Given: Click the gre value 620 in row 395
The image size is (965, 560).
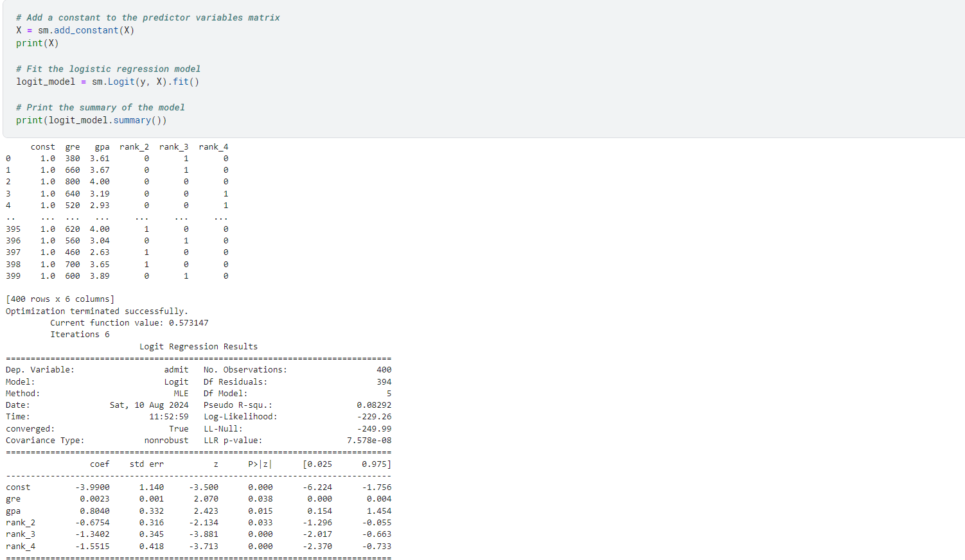Looking at the screenshot, I should [x=73, y=229].
